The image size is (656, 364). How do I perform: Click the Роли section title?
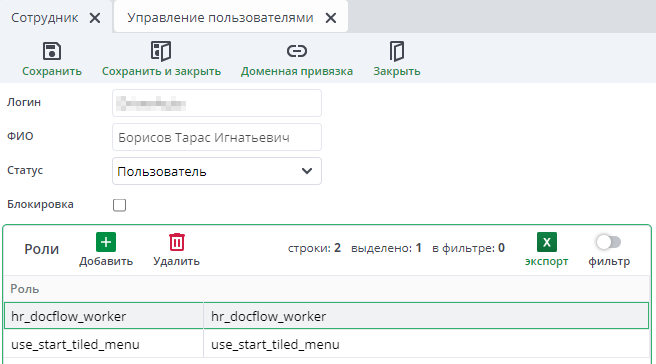[x=41, y=249]
